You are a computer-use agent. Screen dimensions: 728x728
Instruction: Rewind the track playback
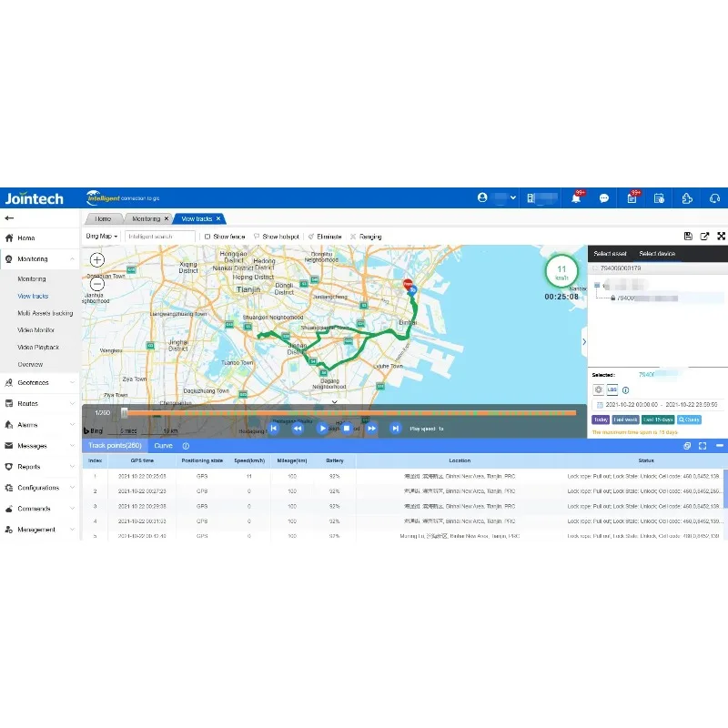point(298,428)
